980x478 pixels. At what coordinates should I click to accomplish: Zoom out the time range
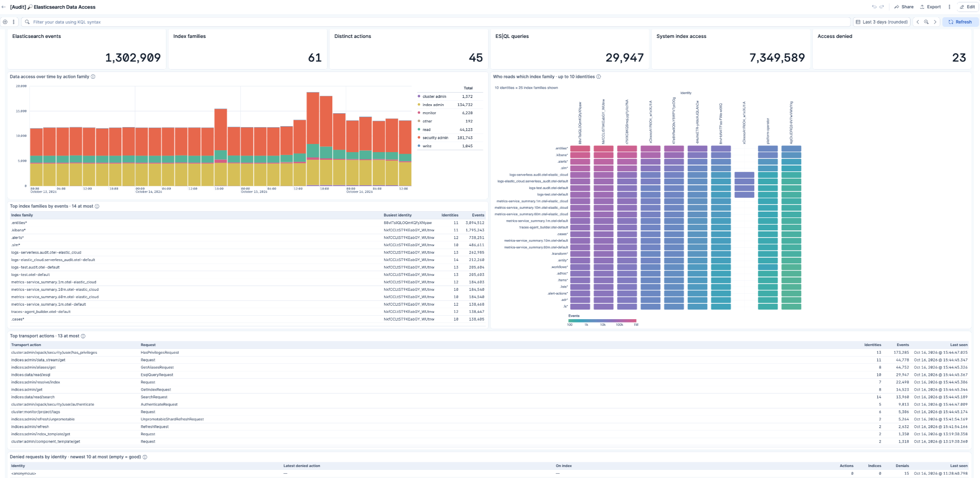926,22
